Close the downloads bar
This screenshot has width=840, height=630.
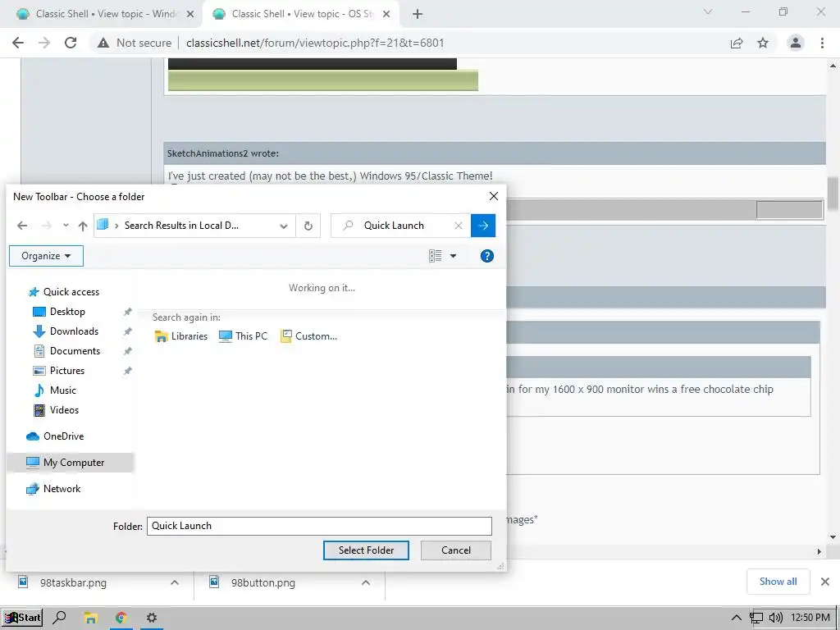[825, 582]
